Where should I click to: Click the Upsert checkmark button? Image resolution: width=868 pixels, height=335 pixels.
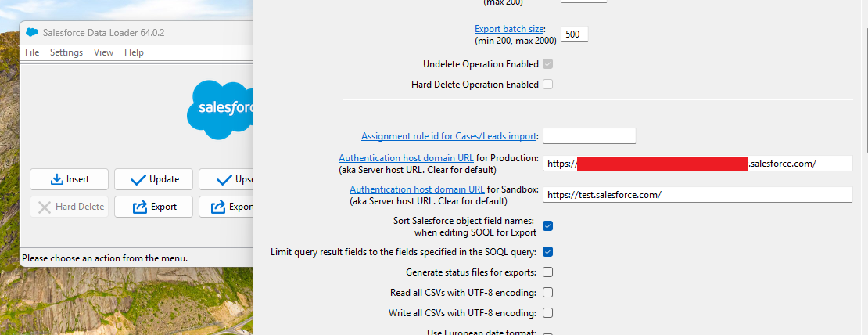[226, 179]
